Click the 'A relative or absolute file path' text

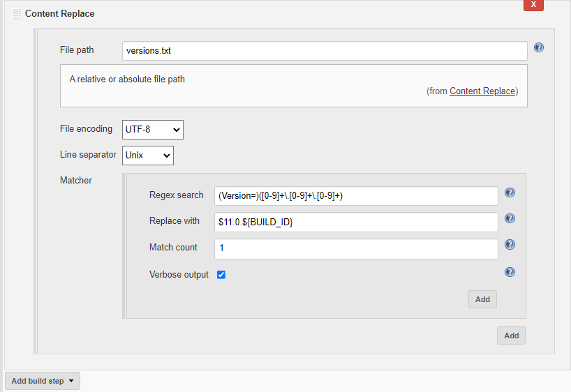click(127, 80)
